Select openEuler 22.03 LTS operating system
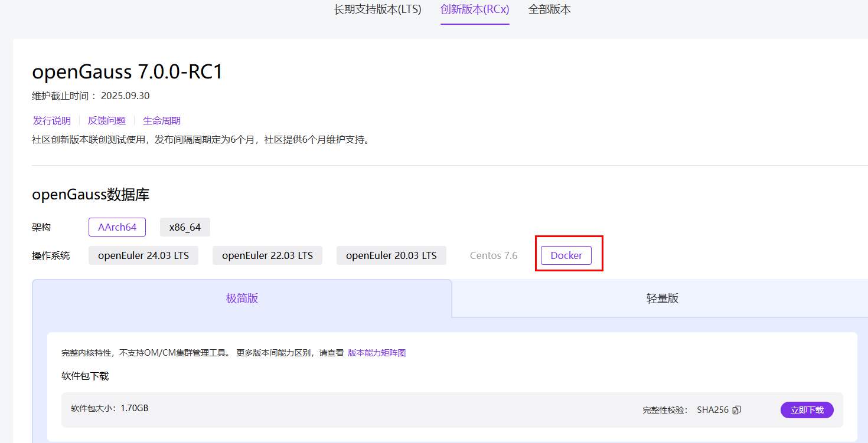Viewport: 868px width, 443px height. click(267, 255)
